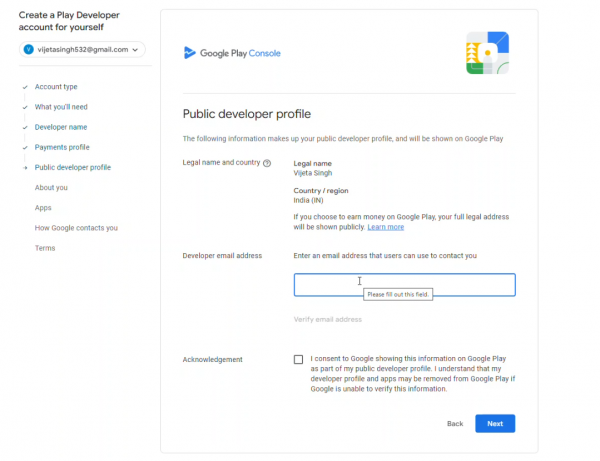Viewport: 600px width, 461px height.
Task: Tick the consent acknowledgement checkbox
Action: click(298, 359)
